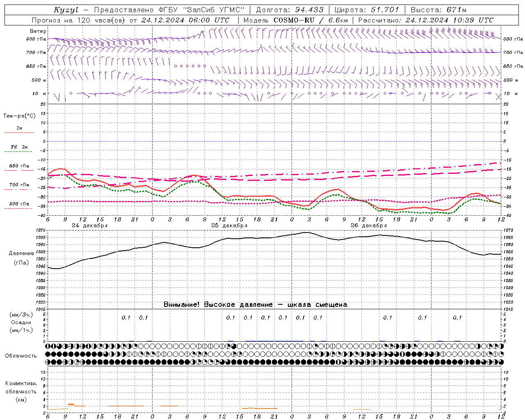This screenshot has width=525, height=420.
Task: Click the dotted line sample under legend "500 гПа"
Action: pyautogui.click(x=18, y=208)
